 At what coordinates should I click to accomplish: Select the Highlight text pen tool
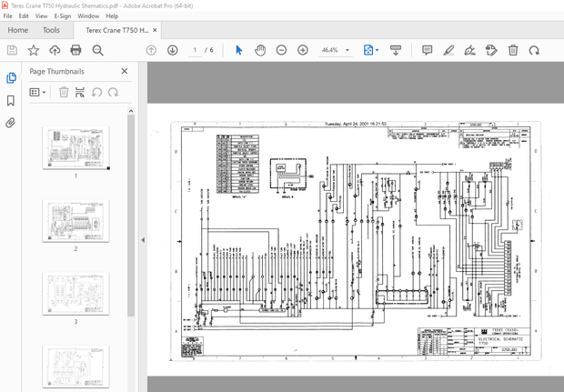tap(448, 50)
